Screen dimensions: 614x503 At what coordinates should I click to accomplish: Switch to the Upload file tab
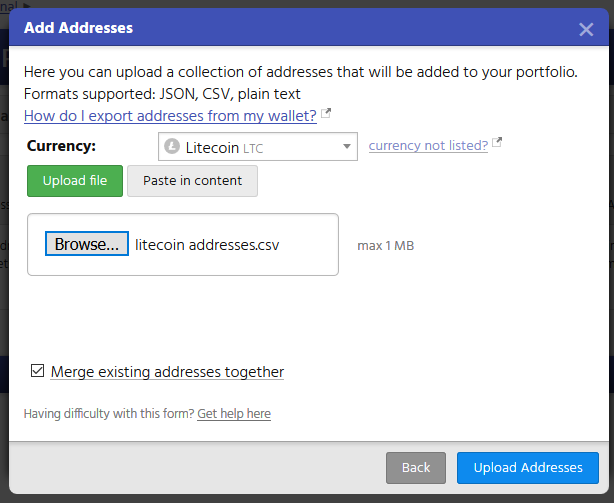[74, 181]
